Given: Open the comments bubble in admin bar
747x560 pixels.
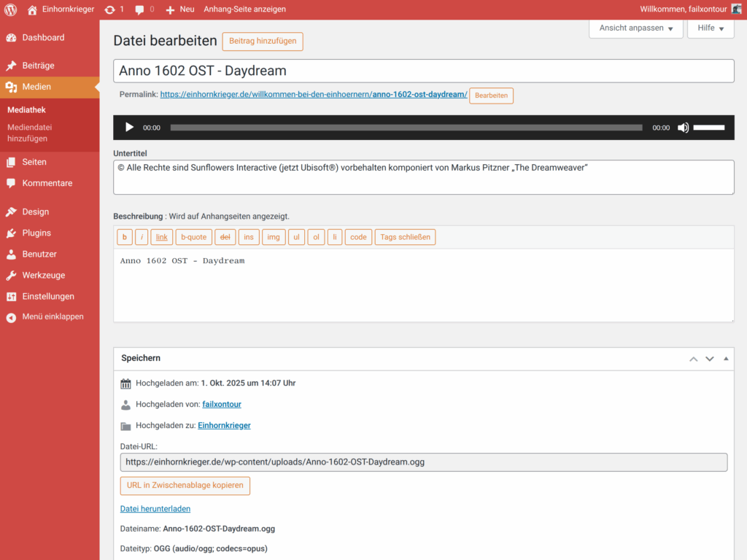Looking at the screenshot, I should tap(144, 9).
